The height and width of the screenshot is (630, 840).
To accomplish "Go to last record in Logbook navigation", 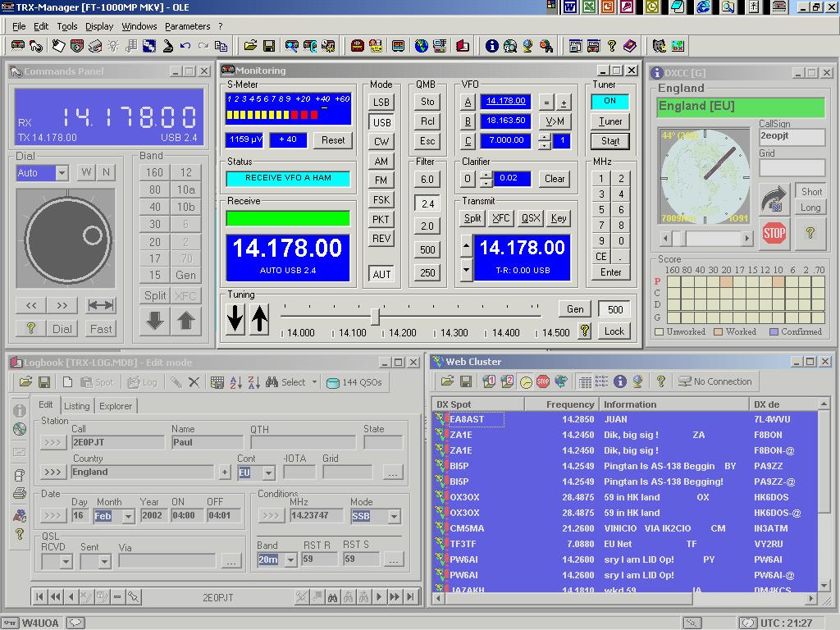I will click(410, 597).
